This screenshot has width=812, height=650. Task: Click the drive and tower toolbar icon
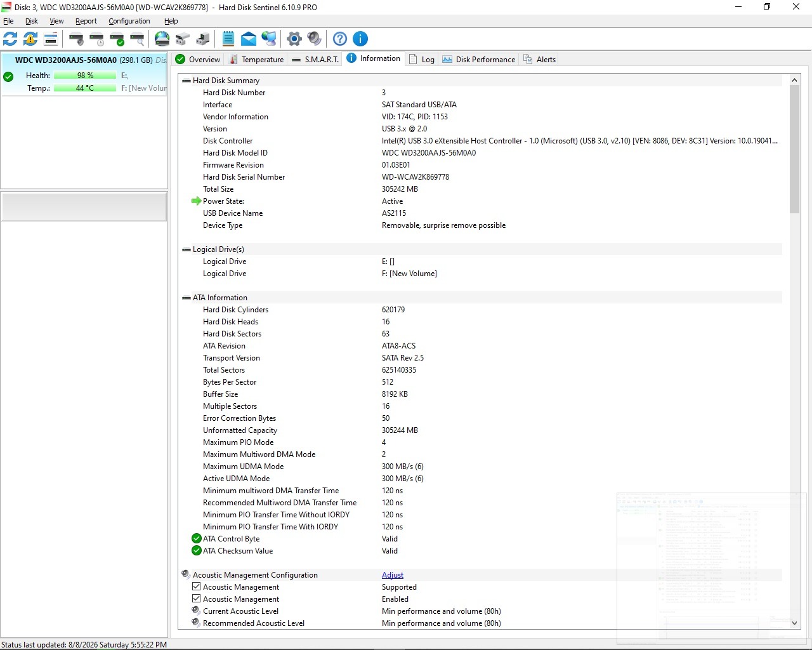pos(203,39)
